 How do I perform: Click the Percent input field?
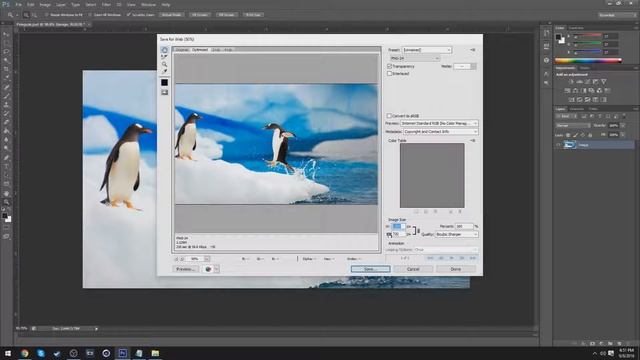[464, 226]
